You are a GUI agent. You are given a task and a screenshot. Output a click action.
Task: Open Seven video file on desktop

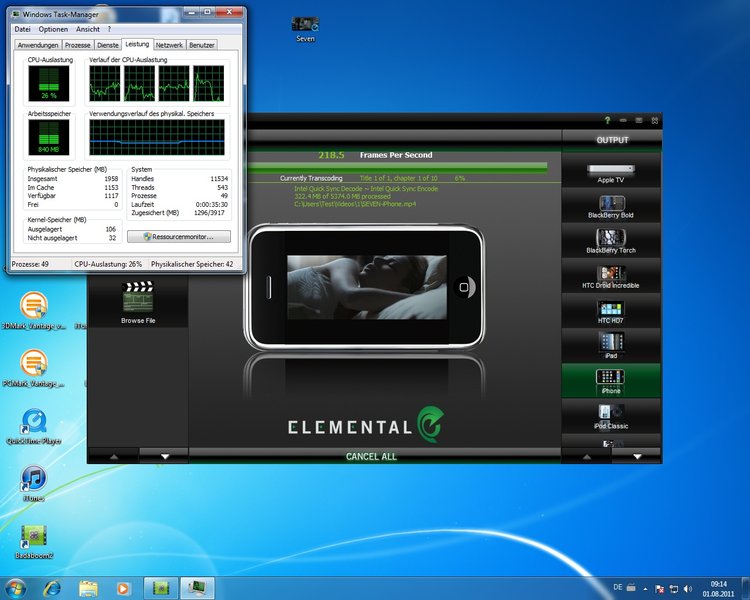coord(305,29)
